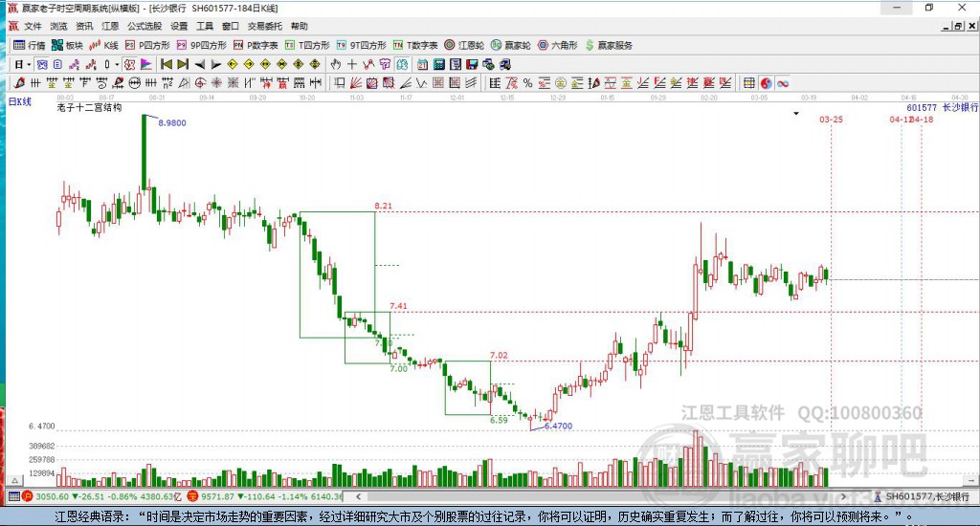Viewport: 980px width, 526px height.
Task: Click the yellow grid table icon
Action: pyautogui.click(x=748, y=83)
